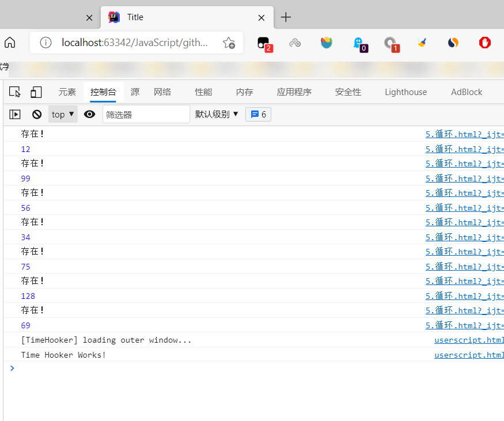This screenshot has height=421, width=504.
Task: Click the 6 issues badge button
Action: pyautogui.click(x=258, y=115)
